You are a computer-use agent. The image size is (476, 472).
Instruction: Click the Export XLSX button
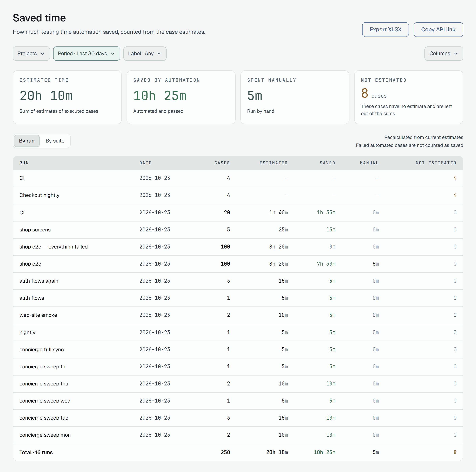385,30
